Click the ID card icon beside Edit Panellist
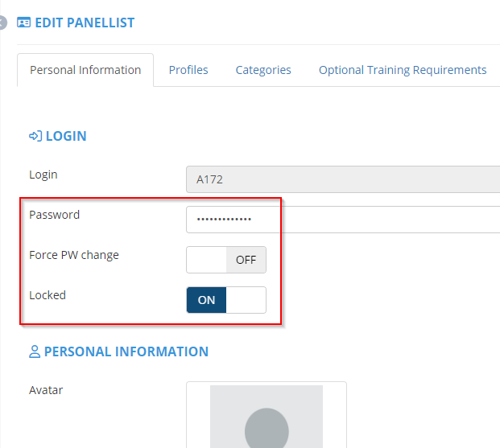Viewport: 500px width, 448px height. pyautogui.click(x=23, y=23)
